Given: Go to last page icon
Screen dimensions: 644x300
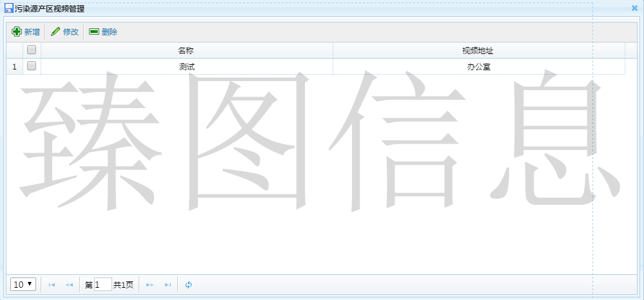Looking at the screenshot, I should click(168, 285).
